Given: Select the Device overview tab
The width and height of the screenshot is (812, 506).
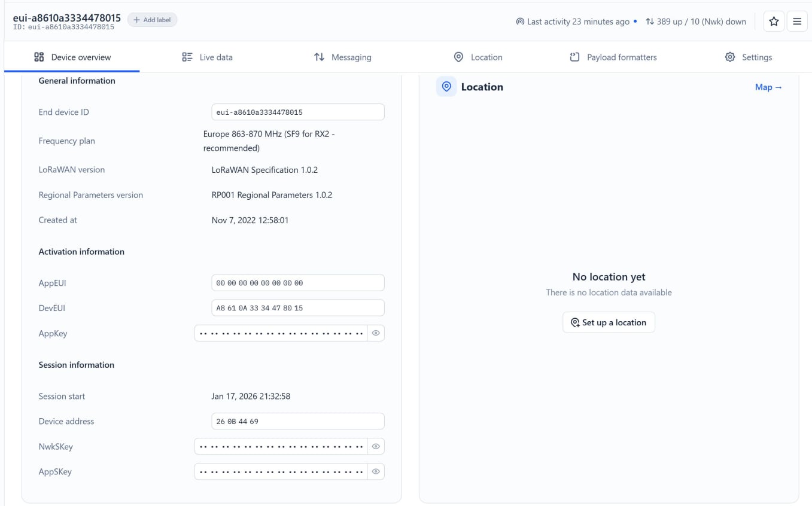Looking at the screenshot, I should tap(72, 57).
